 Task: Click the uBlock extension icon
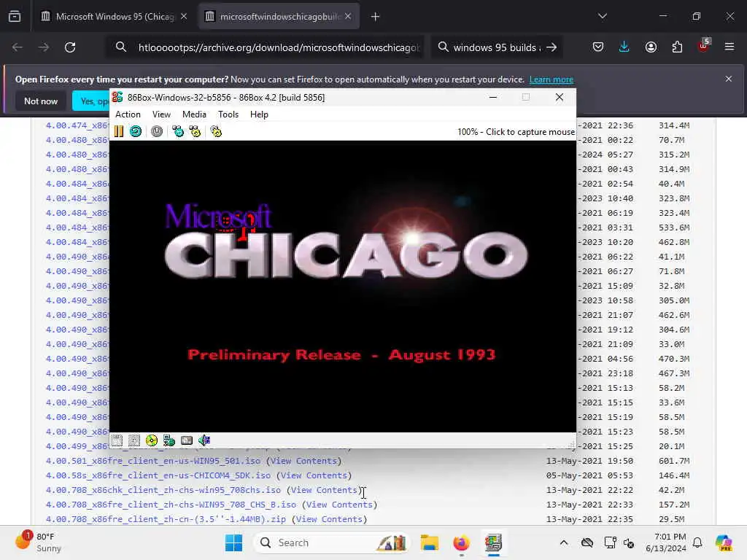point(704,46)
